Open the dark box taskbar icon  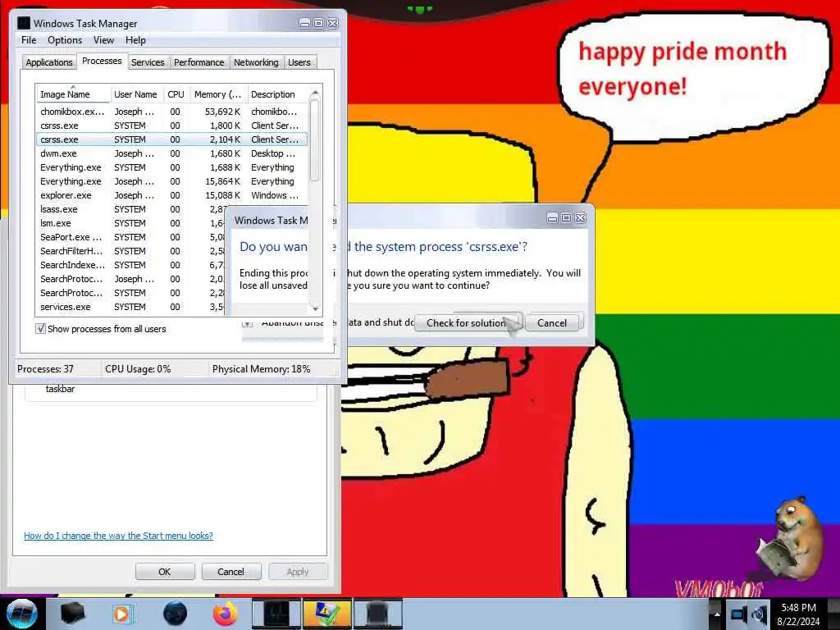[72, 614]
